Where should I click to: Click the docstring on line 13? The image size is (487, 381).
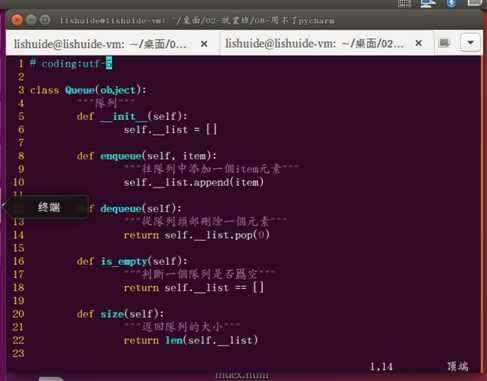205,222
